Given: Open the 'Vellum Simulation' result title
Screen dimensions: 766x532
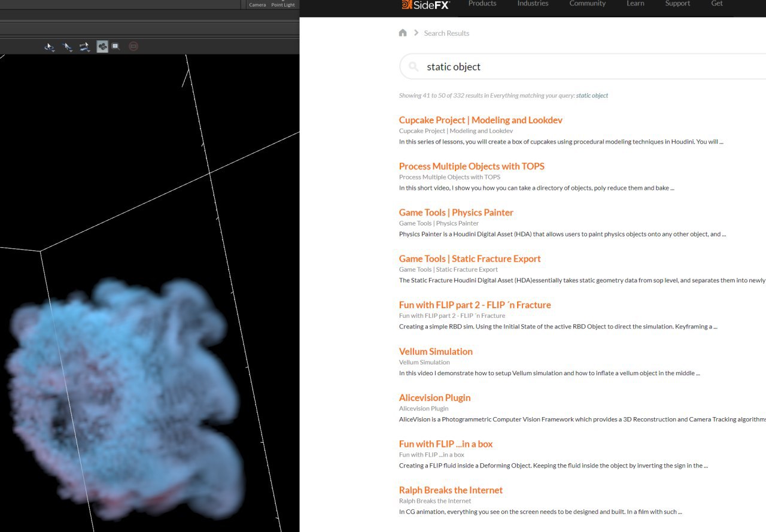Looking at the screenshot, I should 436,351.
